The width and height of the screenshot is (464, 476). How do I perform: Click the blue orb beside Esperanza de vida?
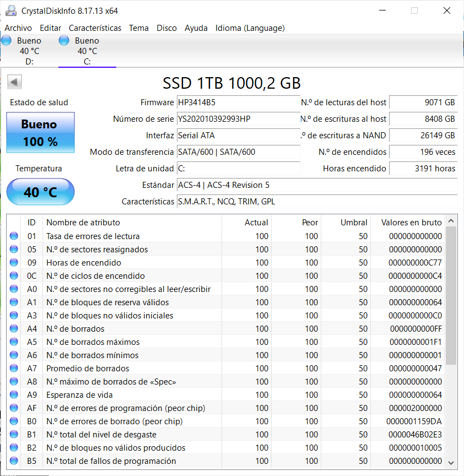click(x=14, y=395)
